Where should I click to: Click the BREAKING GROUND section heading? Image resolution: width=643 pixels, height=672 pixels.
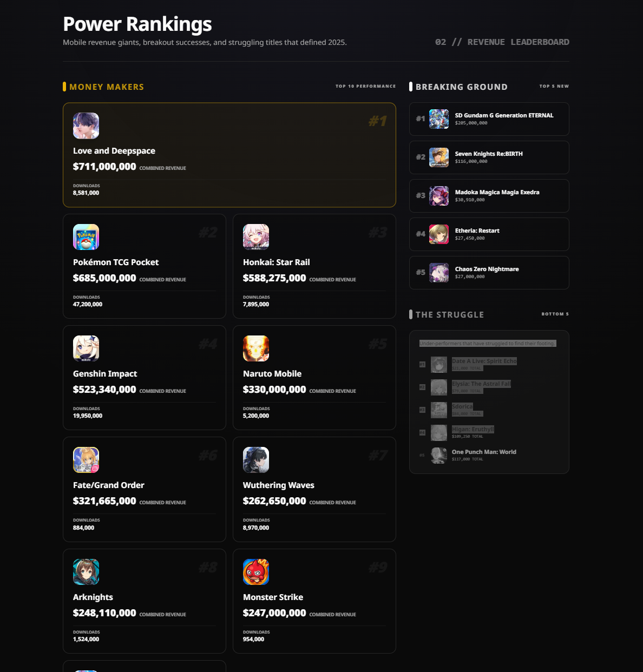pos(462,87)
